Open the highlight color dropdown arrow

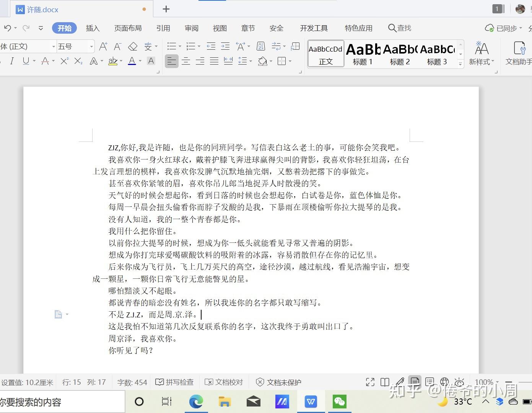coord(121,61)
